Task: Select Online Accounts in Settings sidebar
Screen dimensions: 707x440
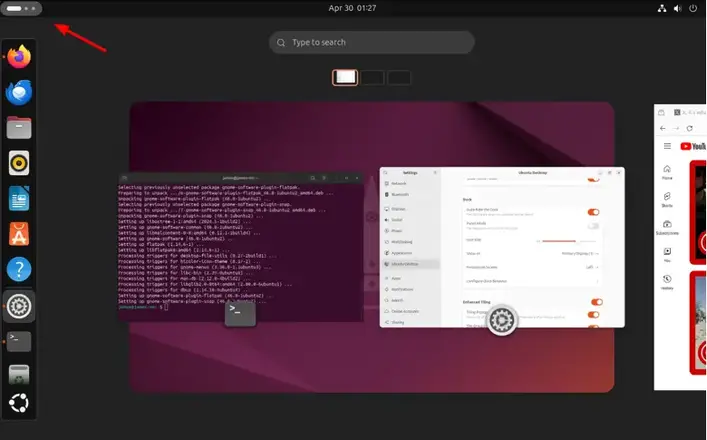Action: (x=410, y=311)
